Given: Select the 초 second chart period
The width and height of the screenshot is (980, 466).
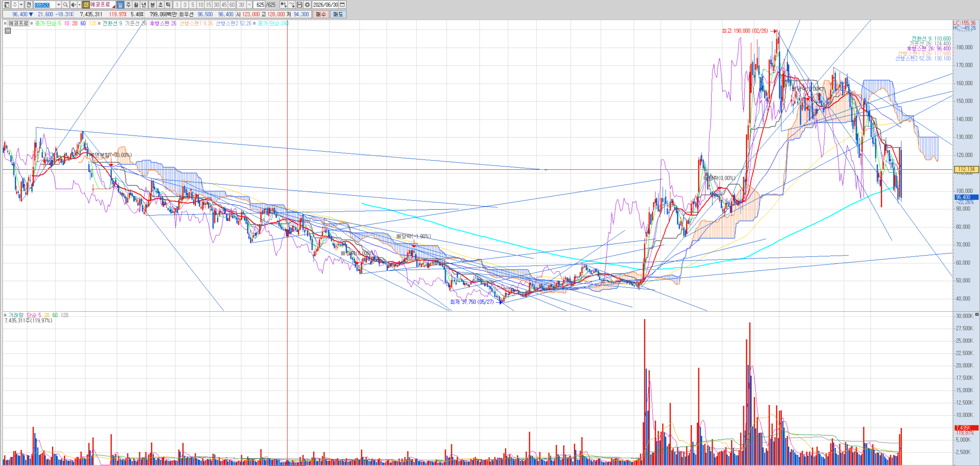Looking at the screenshot, I should [160, 5].
